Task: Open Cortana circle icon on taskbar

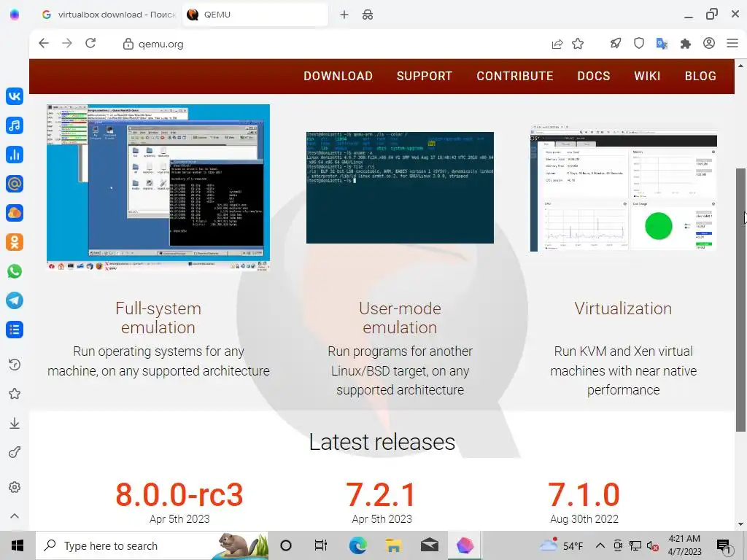Action: (286, 545)
